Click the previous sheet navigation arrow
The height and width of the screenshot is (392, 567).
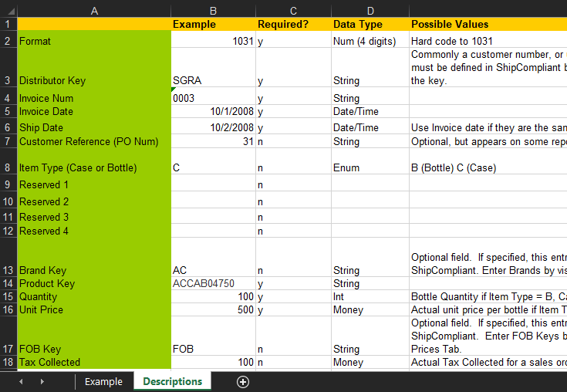click(21, 382)
